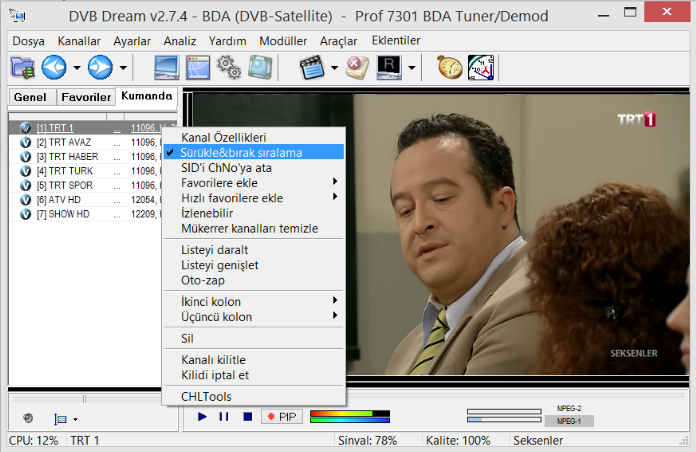Choose Kilidi iptal et
Viewport: 696px width, 452px height.
coord(254,375)
